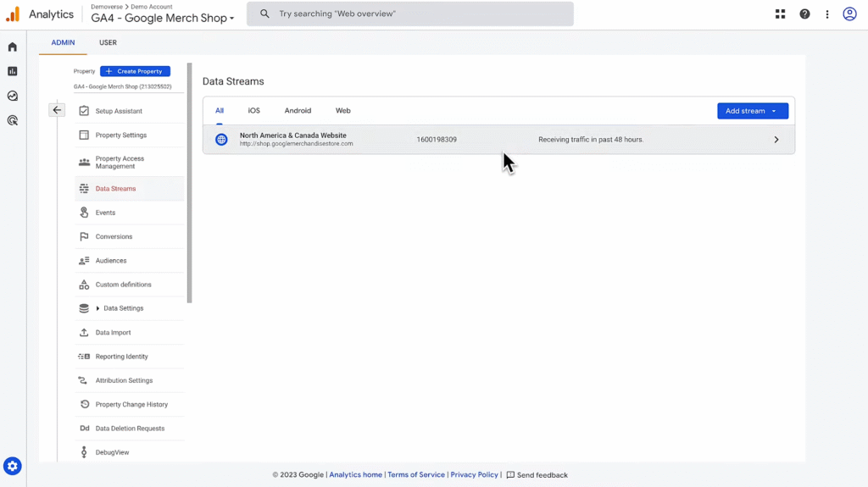Image resolution: width=868 pixels, height=487 pixels.
Task: Select the iOS streams tab
Action: pos(253,111)
